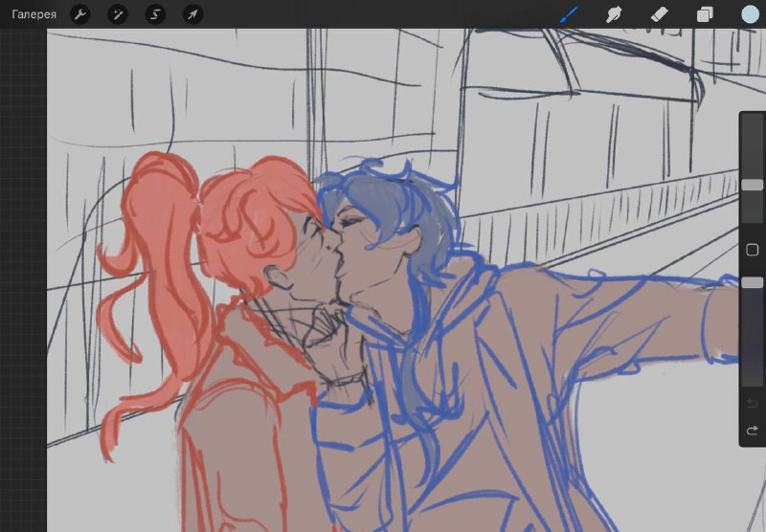Activate the Selection S-shaped tool
This screenshot has height=532, width=766.
click(x=155, y=14)
